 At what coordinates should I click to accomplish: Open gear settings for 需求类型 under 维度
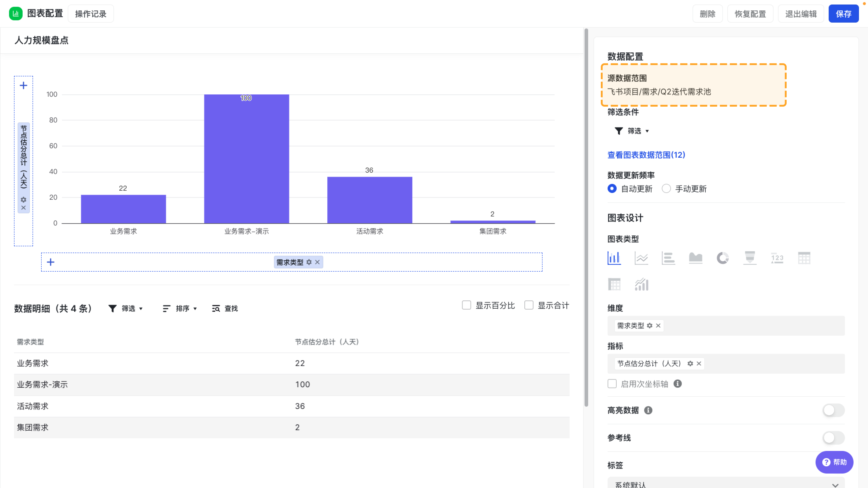pyautogui.click(x=650, y=326)
